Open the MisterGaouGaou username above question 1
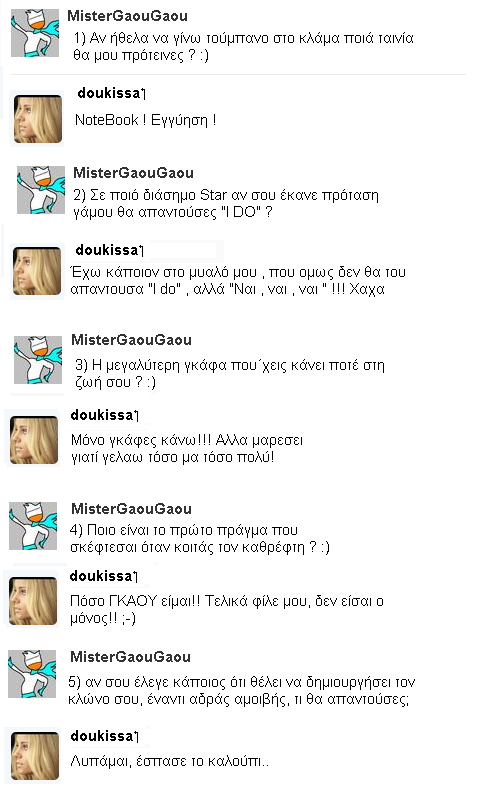The height and width of the screenshot is (794, 484). 127,16
